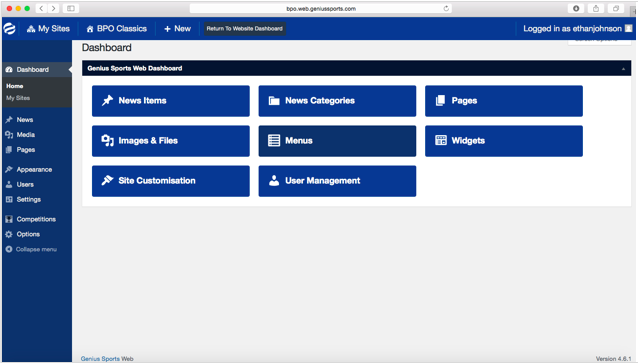Go forward in Safari

(x=53, y=9)
